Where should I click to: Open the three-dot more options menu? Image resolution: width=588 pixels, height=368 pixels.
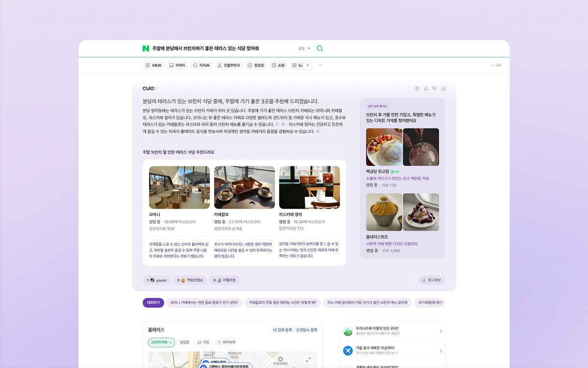point(320,65)
